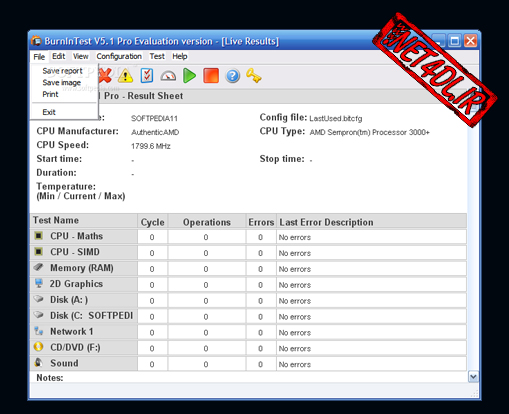Open the File menu

pos(39,57)
